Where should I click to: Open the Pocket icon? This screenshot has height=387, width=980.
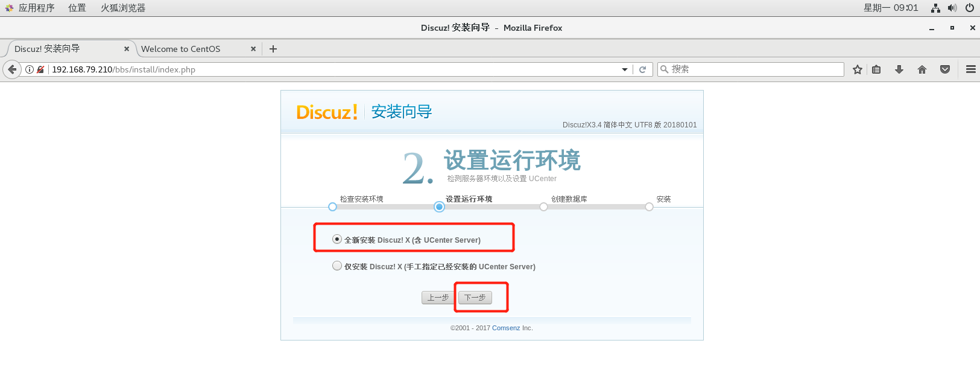(945, 69)
